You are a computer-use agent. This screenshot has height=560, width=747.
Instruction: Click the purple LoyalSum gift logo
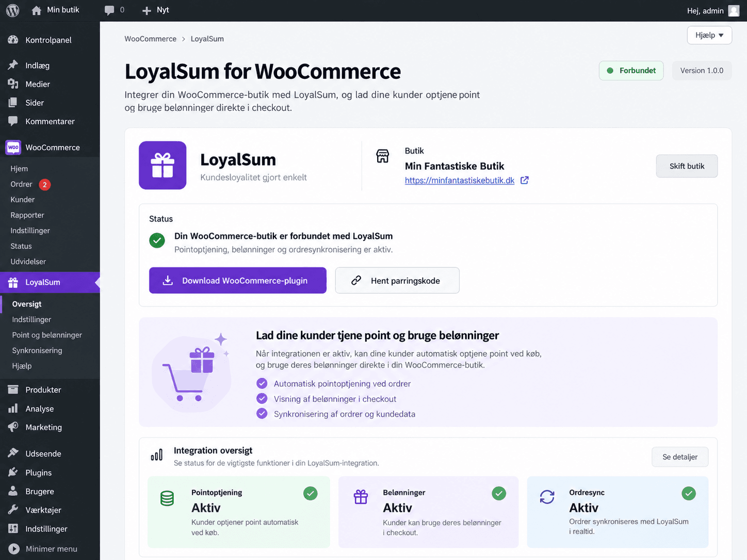pyautogui.click(x=163, y=166)
